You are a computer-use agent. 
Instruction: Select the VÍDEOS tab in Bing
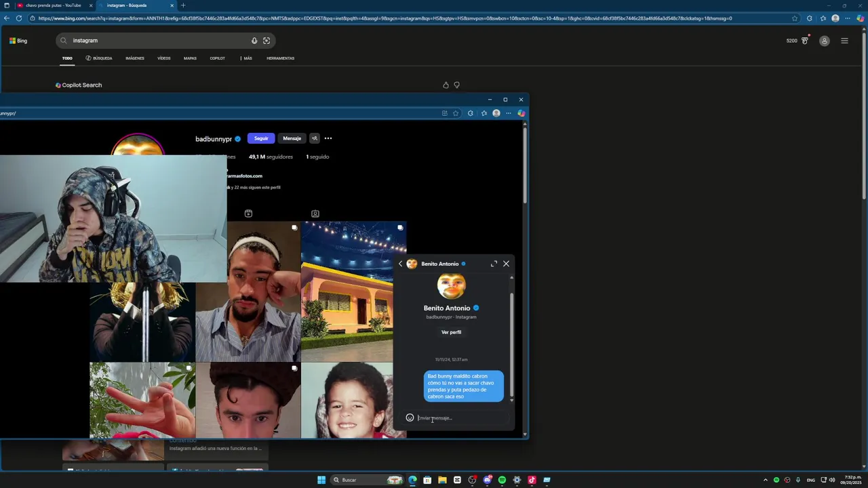click(x=164, y=58)
